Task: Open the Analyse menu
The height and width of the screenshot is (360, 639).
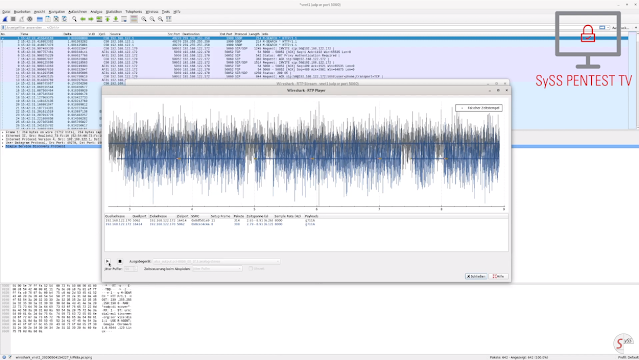Action: coord(96,12)
